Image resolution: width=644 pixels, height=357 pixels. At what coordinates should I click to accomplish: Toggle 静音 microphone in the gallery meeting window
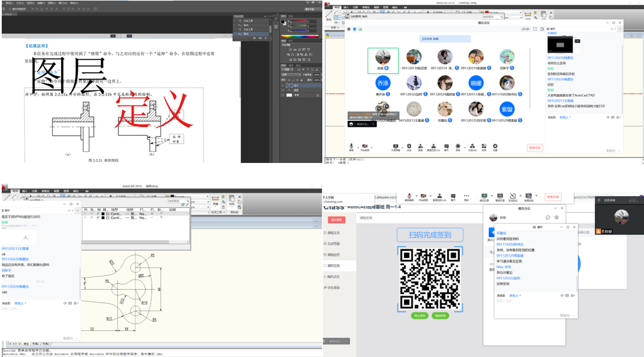pyautogui.click(x=351, y=147)
